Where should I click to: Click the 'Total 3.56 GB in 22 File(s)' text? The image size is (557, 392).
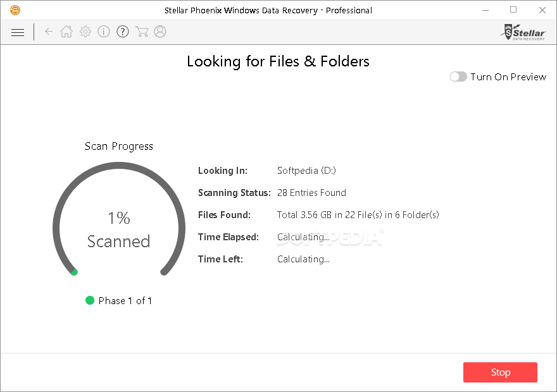pos(330,215)
